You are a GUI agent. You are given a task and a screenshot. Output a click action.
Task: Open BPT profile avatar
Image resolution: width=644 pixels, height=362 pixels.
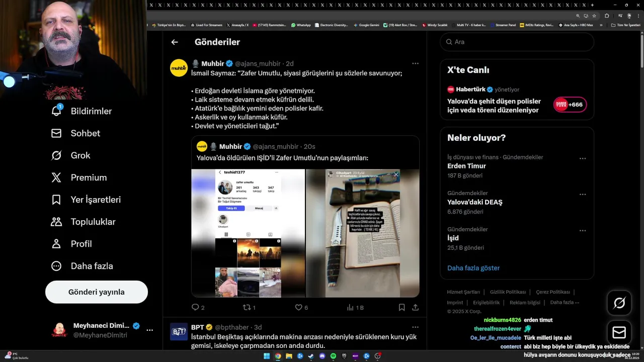pos(179,332)
